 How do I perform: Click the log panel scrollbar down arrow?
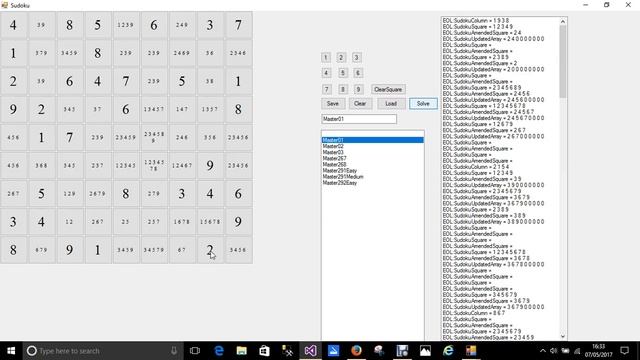point(563,336)
